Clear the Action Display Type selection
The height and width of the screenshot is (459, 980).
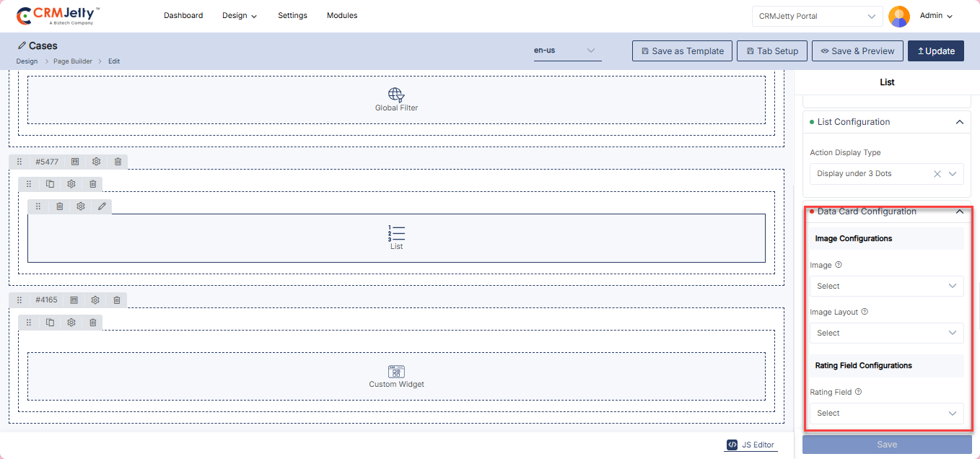click(937, 174)
